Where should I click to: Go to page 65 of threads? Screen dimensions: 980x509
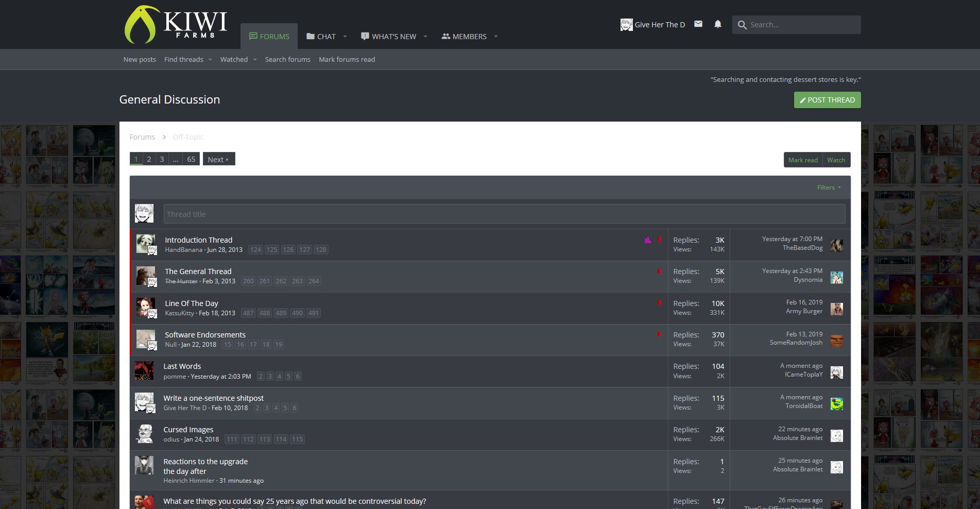click(191, 159)
